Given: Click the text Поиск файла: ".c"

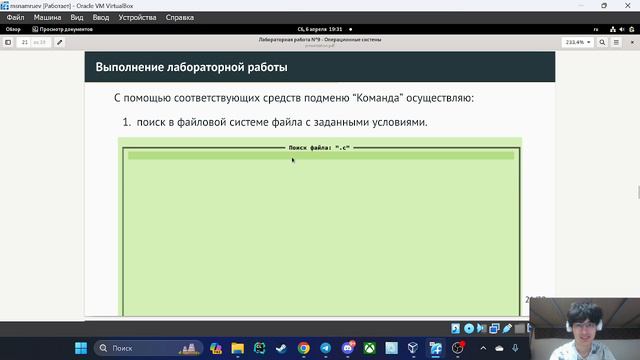Looking at the screenshot, I should (x=319, y=148).
